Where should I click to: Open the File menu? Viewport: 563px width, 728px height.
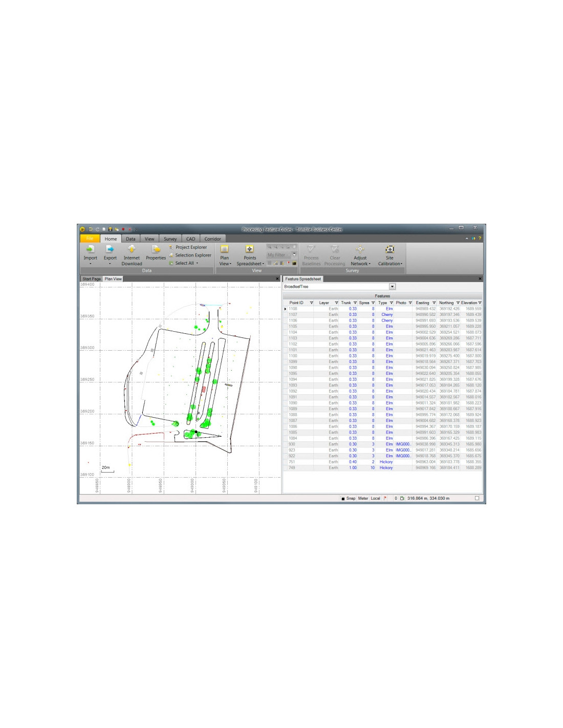(90, 239)
